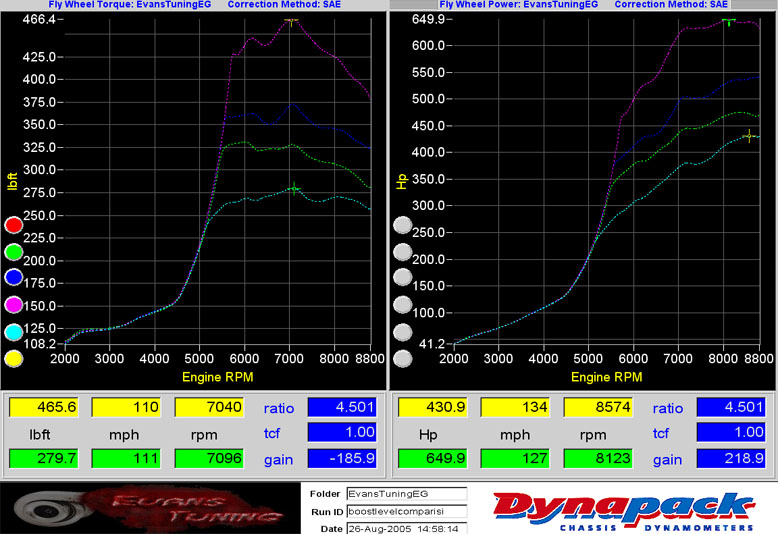The width and height of the screenshot is (778, 534).
Task: Click Engine RPM label under power chart
Action: pos(607,377)
